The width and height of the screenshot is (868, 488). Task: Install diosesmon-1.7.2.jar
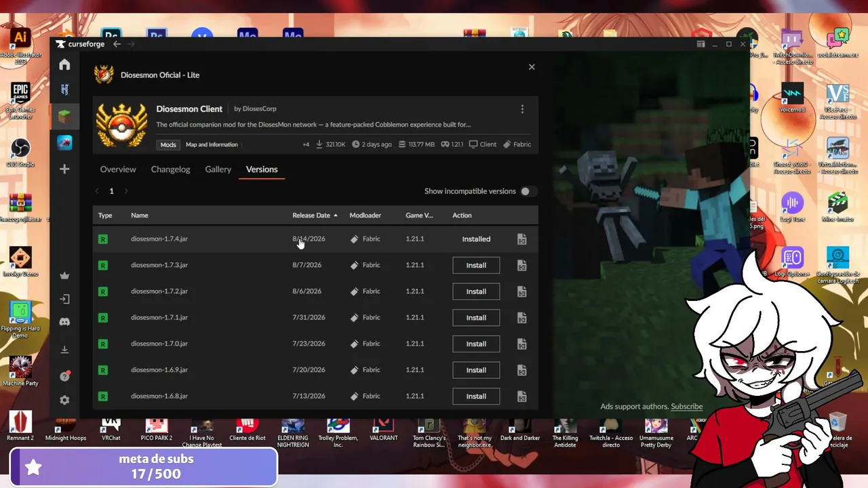[476, 291]
